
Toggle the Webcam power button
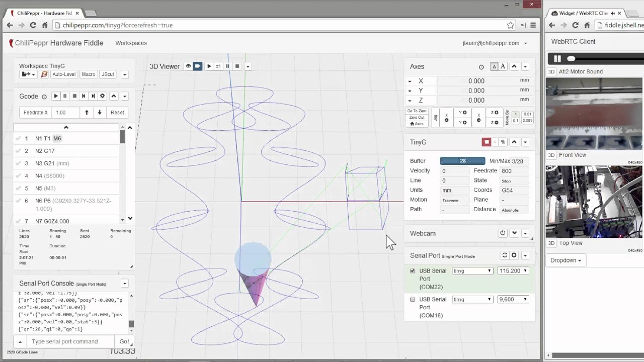click(x=502, y=233)
